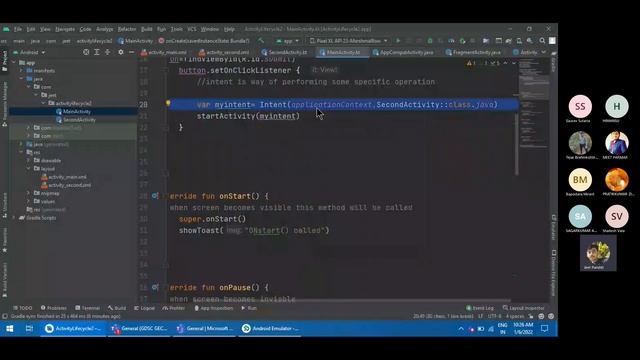The height and width of the screenshot is (360, 640).
Task: Click override gutter icon beside onStart
Action: [155, 196]
